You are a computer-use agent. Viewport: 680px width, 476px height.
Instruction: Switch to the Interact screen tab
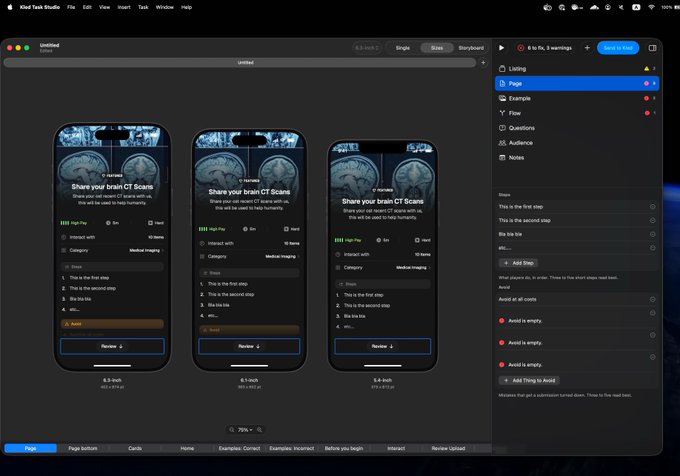396,448
